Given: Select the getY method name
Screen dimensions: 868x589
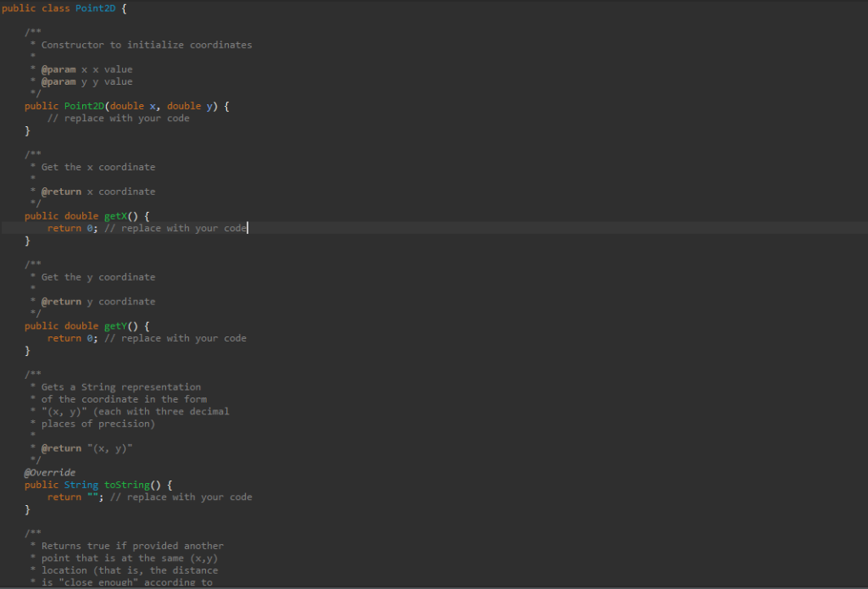Looking at the screenshot, I should pyautogui.click(x=114, y=325).
